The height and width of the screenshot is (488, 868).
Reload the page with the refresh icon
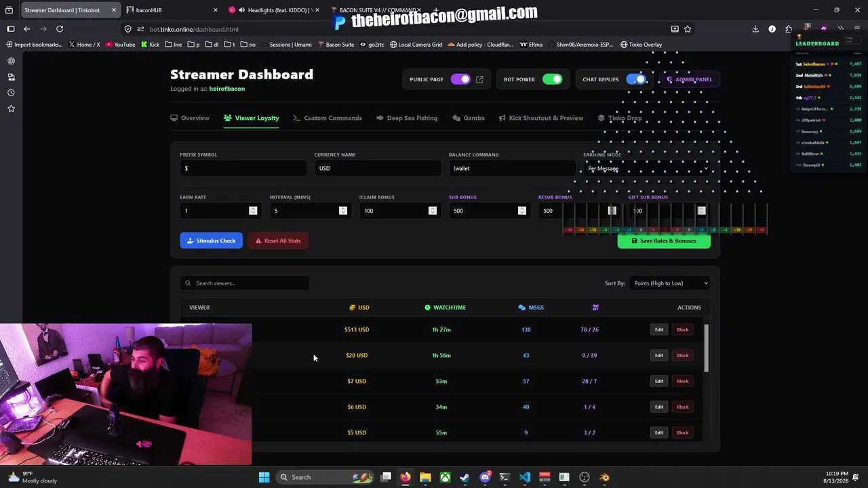pos(60,29)
